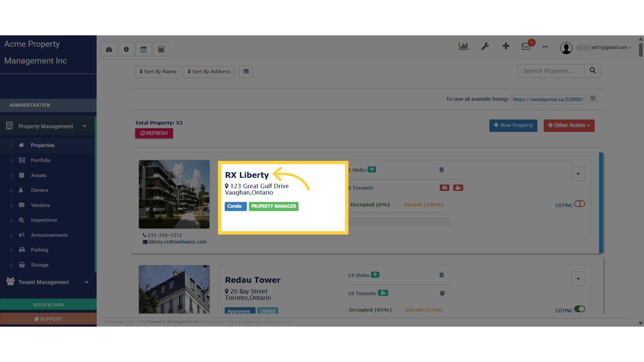Select the settings gear toolbar icon
Image resolution: width=644 pixels, height=362 pixels.
tap(126, 49)
